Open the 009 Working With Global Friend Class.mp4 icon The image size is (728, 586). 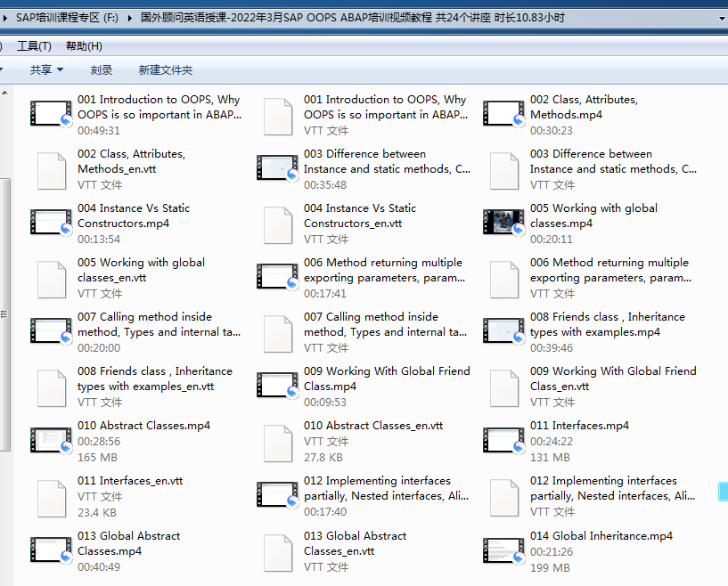point(277,385)
